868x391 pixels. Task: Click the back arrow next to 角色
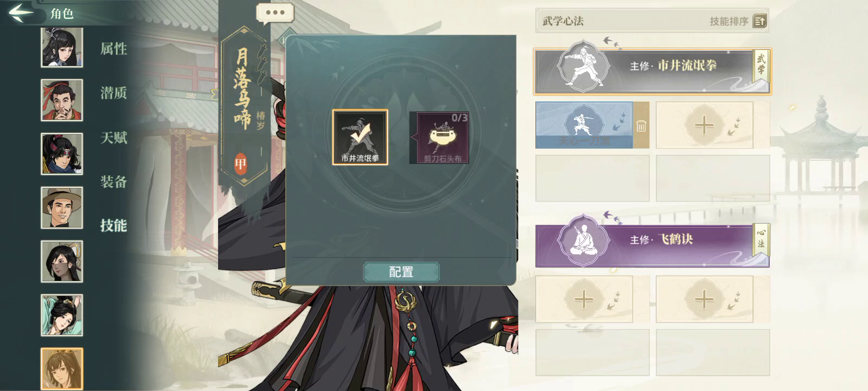coord(21,12)
